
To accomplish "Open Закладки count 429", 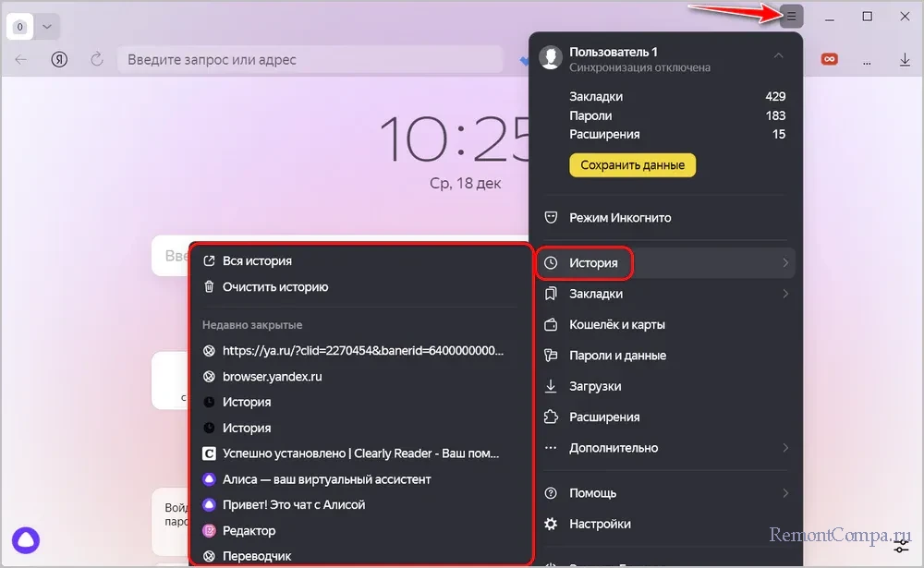I will click(677, 96).
